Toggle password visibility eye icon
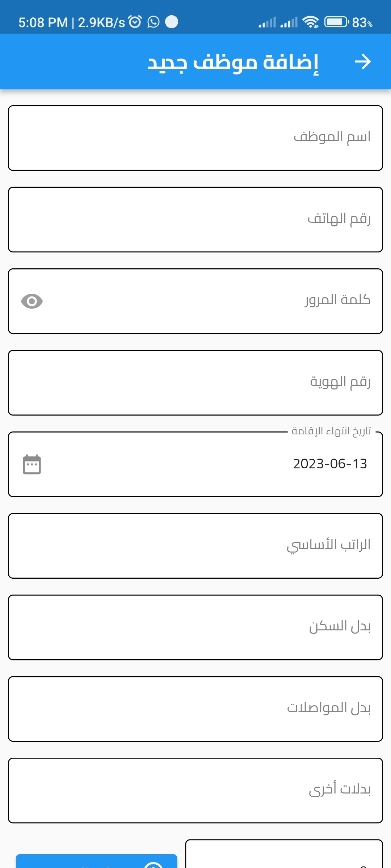391x868 pixels. (32, 301)
